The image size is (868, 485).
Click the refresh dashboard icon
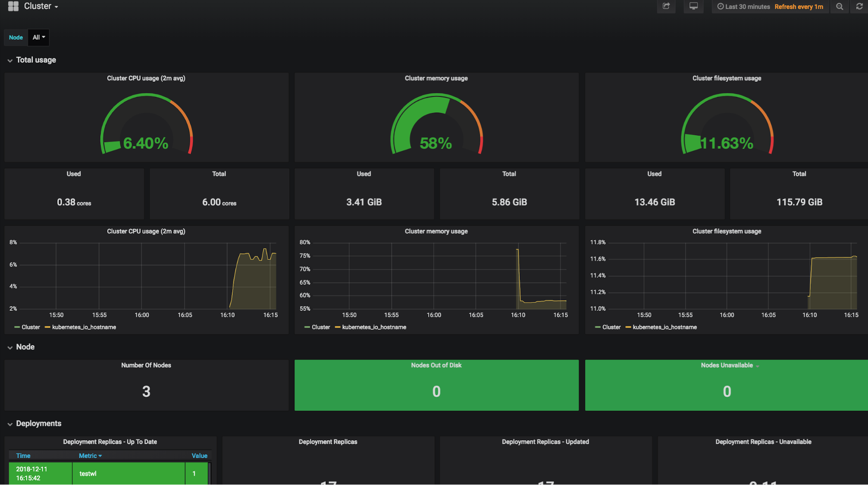pyautogui.click(x=859, y=7)
